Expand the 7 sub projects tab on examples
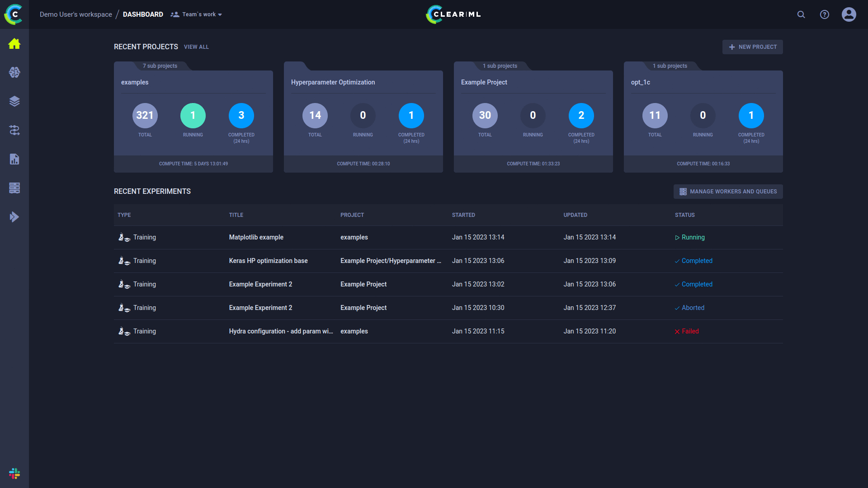Viewport: 868px width, 488px height. [160, 66]
